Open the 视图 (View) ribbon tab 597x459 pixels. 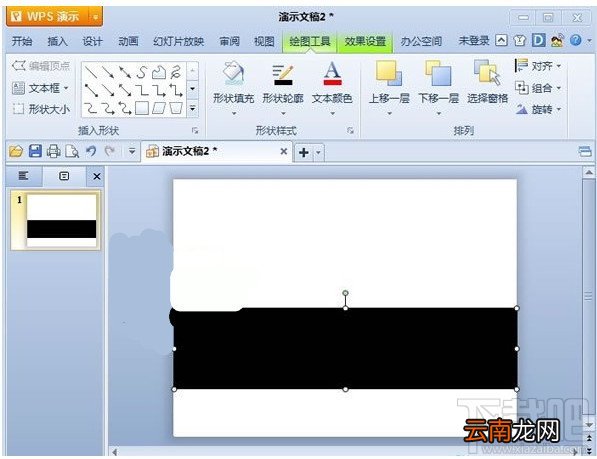tap(264, 41)
